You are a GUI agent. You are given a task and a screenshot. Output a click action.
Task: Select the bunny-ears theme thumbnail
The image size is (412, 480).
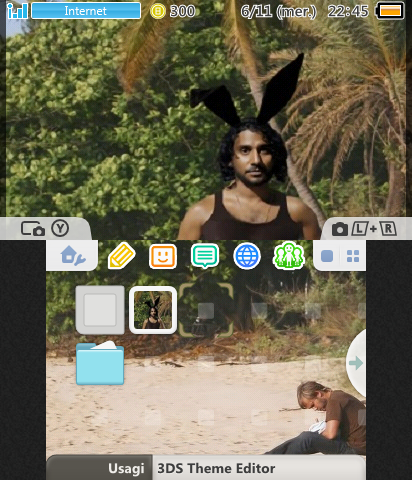pos(153,310)
